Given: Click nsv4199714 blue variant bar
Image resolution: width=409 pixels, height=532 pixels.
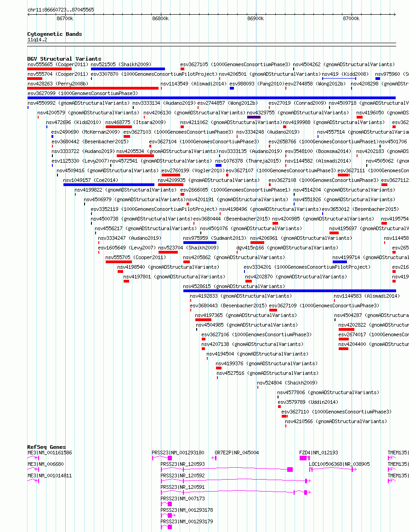Looking at the screenshot, I should click(340, 262).
